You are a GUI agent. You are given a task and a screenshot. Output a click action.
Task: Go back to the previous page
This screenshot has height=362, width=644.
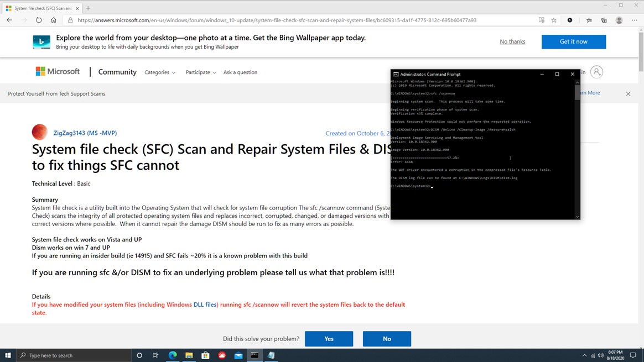click(x=9, y=20)
